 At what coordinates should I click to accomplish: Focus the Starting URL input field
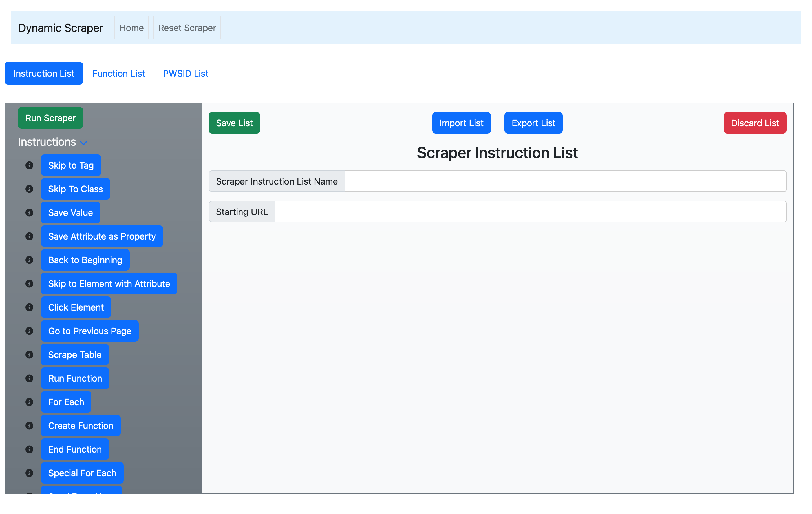530,212
